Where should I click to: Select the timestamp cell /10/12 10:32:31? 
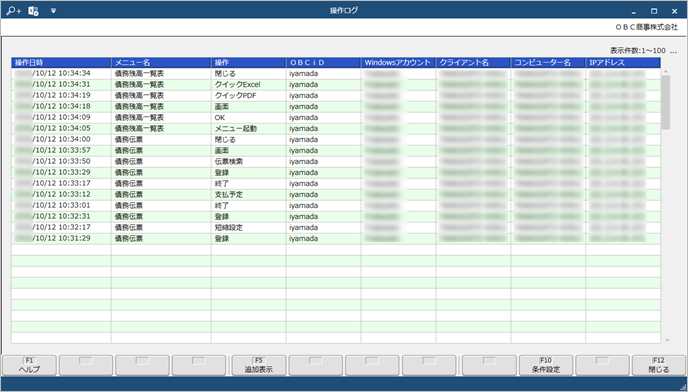pos(61,216)
